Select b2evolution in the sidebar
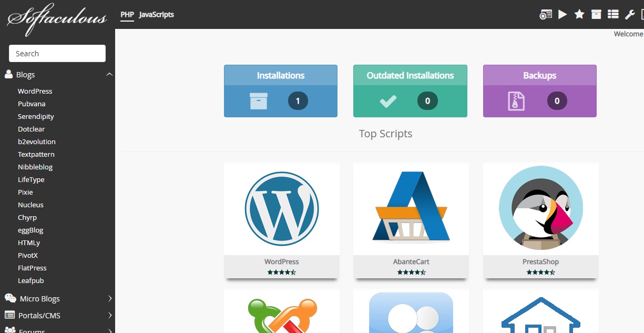The height and width of the screenshot is (333, 644). click(36, 142)
